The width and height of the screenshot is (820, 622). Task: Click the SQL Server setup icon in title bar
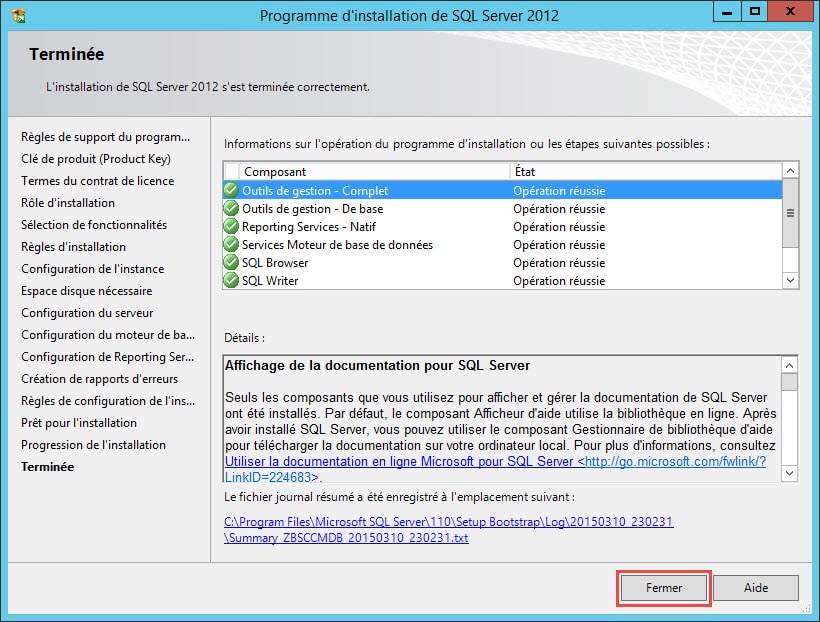coord(19,16)
